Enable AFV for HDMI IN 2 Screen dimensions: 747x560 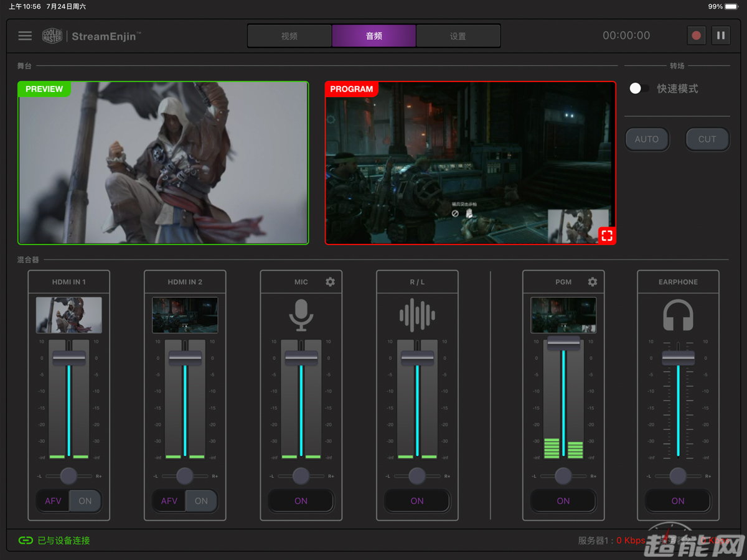pyautogui.click(x=169, y=501)
